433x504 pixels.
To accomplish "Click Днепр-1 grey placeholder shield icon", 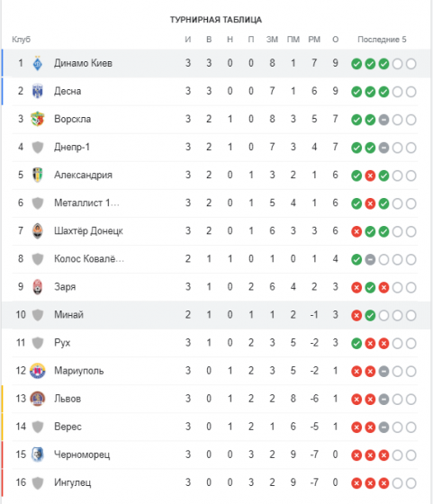I will pos(38,148).
